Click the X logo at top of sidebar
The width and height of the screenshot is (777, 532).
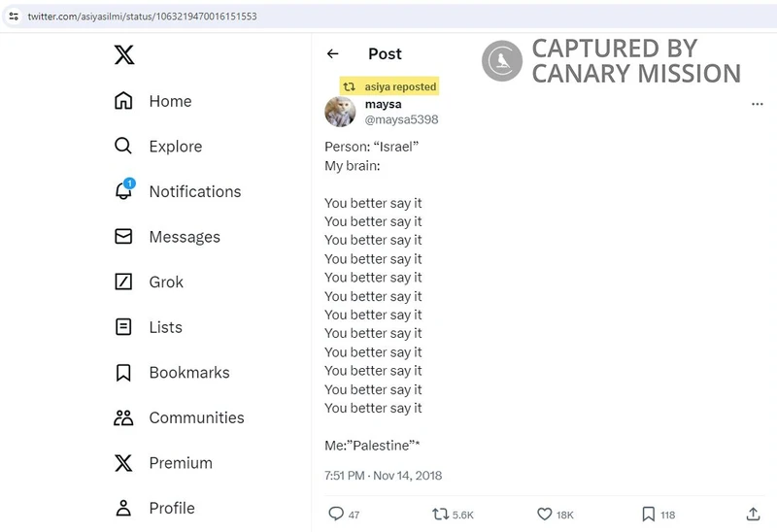click(x=124, y=55)
